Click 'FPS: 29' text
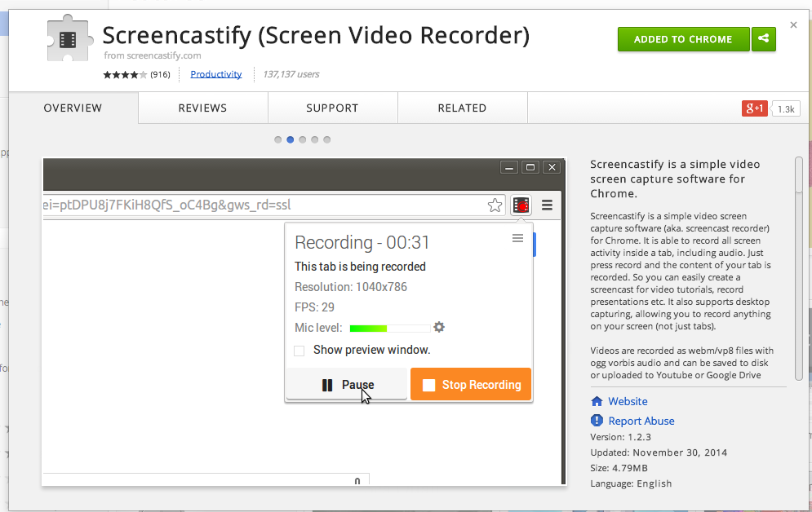 pyautogui.click(x=314, y=307)
